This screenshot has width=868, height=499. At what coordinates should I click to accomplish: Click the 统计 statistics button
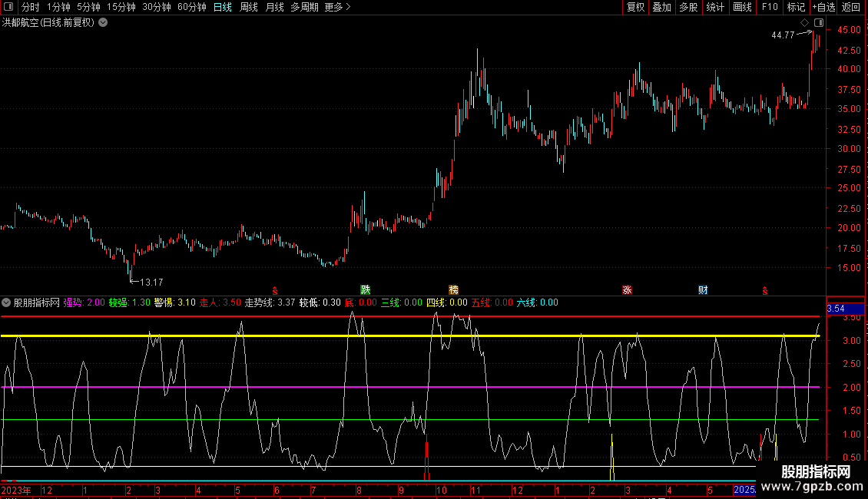tap(715, 7)
